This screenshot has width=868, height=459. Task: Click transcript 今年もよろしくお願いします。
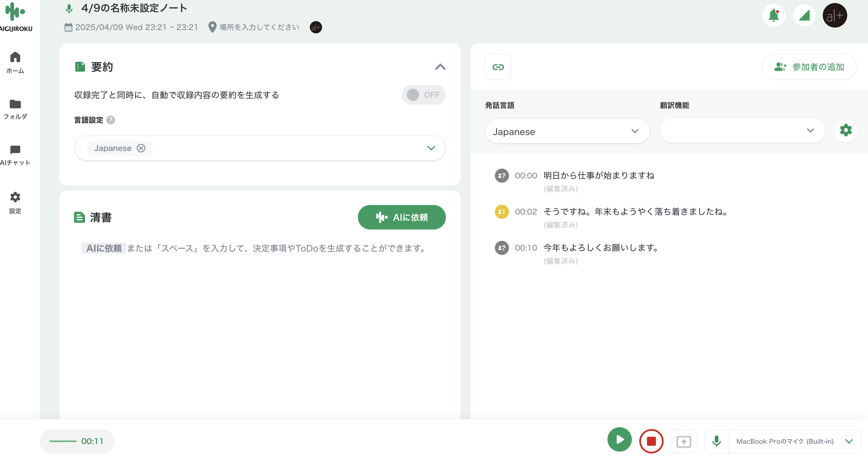click(x=601, y=248)
